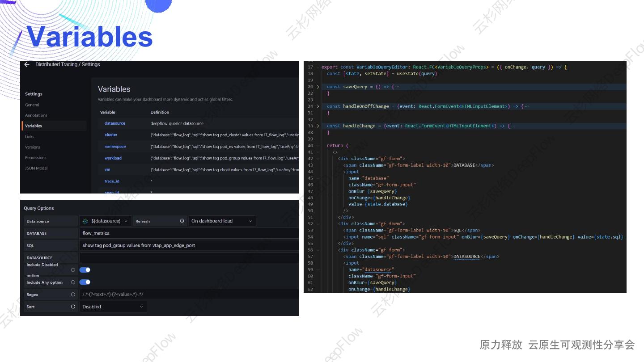Click the workload row's definition text
The image size is (644, 362).
(x=225, y=158)
